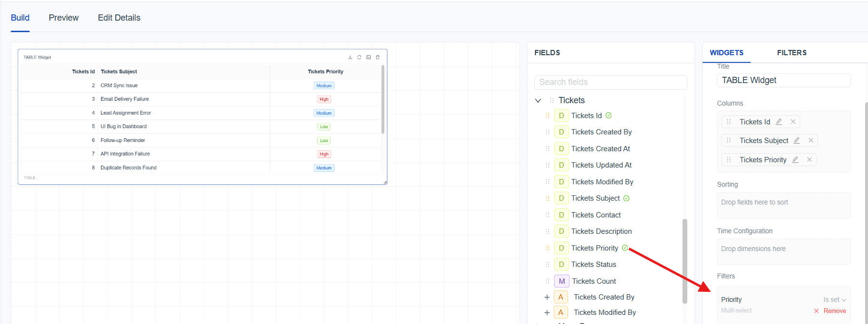Select the Tickets Status field

pos(594,264)
